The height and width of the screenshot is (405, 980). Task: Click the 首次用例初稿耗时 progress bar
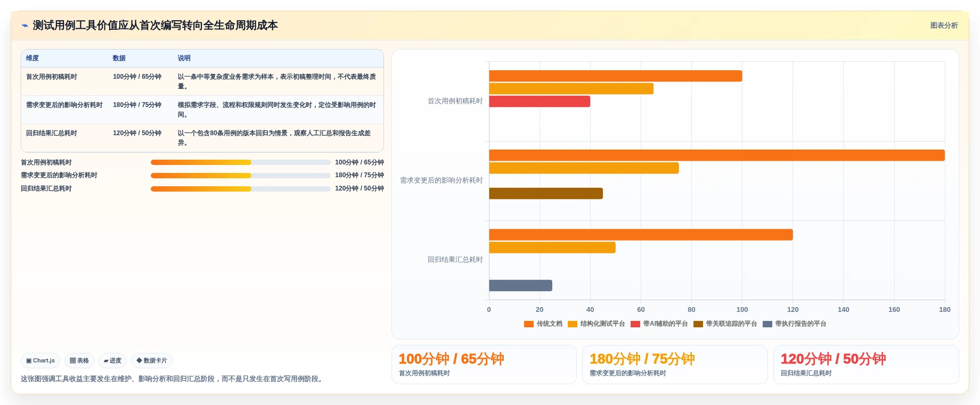point(241,162)
